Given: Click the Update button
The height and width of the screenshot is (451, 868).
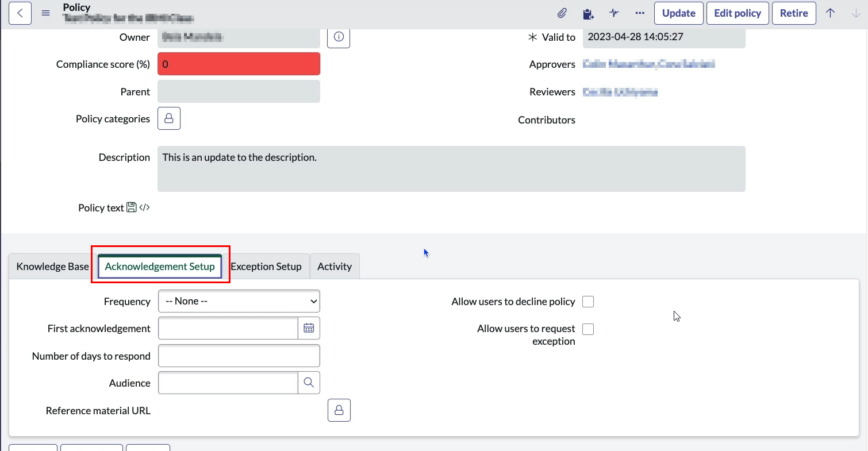Looking at the screenshot, I should (x=679, y=13).
